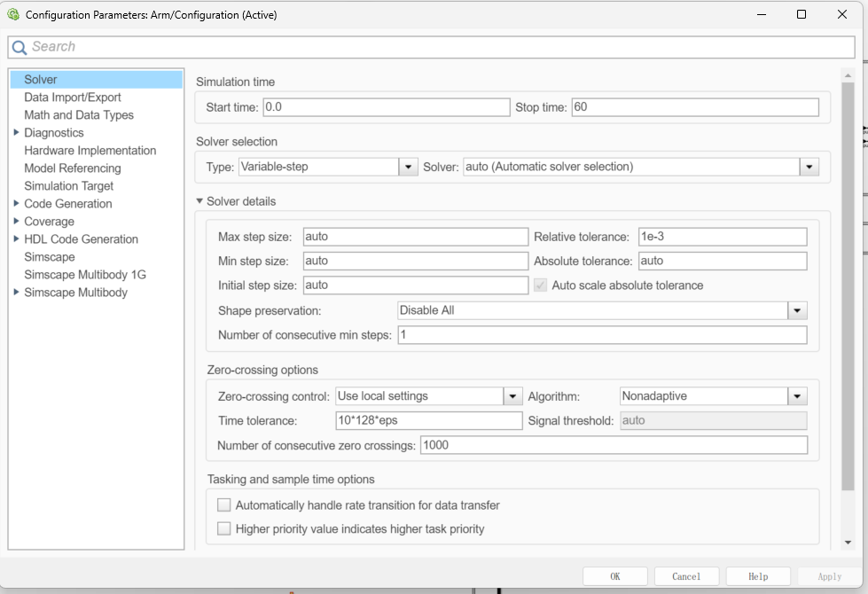Viewport: 868px width, 594px height.
Task: Collapse the Solver details section
Action: pos(199,201)
